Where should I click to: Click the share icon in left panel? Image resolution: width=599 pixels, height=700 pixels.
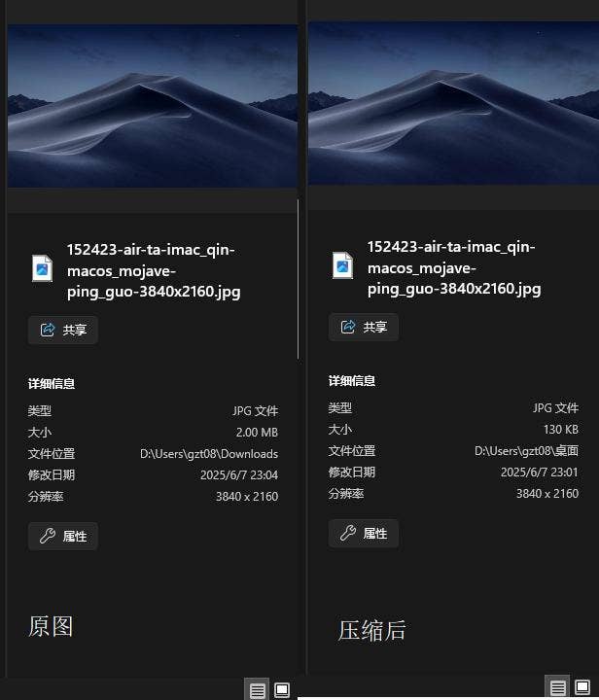(48, 330)
